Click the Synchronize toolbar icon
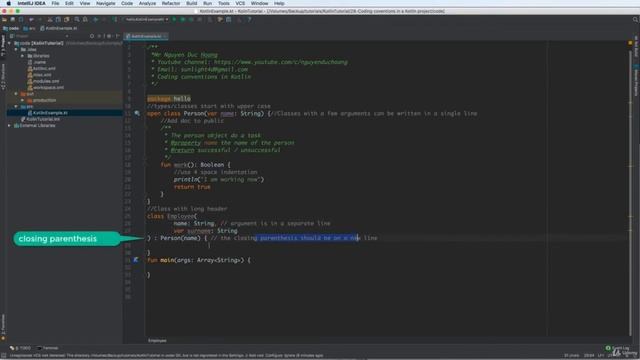Image resolution: width=640 pixels, height=360 pixels. tap(21, 20)
